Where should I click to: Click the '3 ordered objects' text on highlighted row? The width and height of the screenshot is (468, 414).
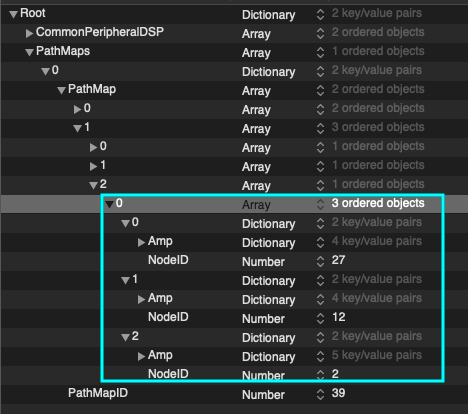click(x=378, y=203)
